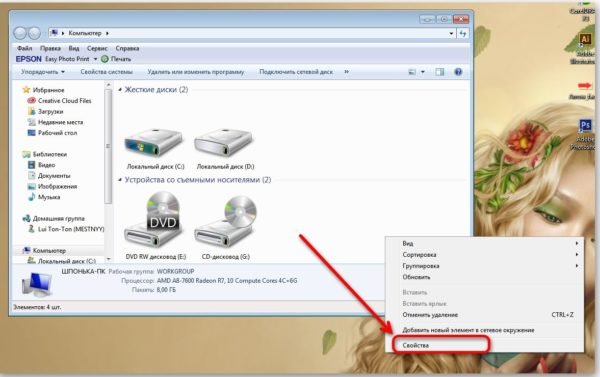Open Easy Photo Print dropdown arrow

(x=96, y=59)
